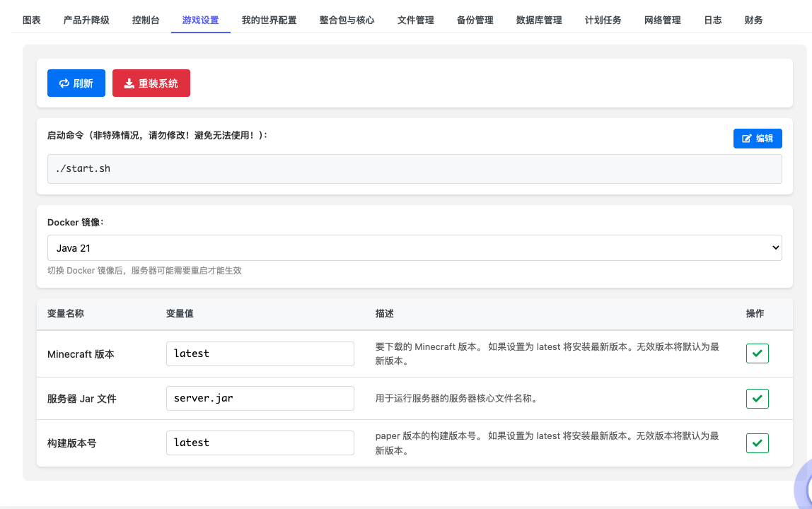Click the download icon on 重装系统 button

pyautogui.click(x=129, y=83)
